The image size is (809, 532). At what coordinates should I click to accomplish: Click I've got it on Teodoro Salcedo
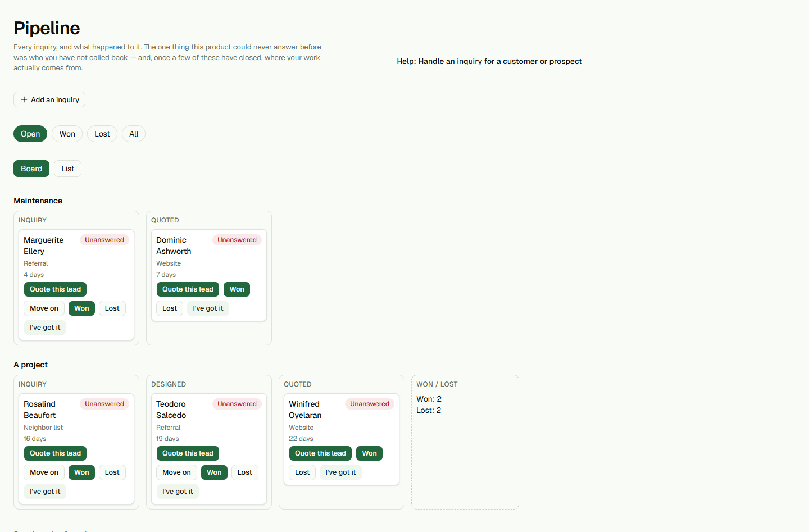click(x=178, y=492)
